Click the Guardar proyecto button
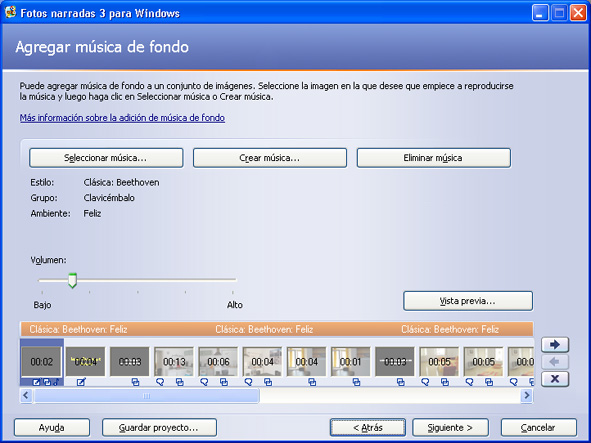The image size is (591, 443). (x=159, y=428)
